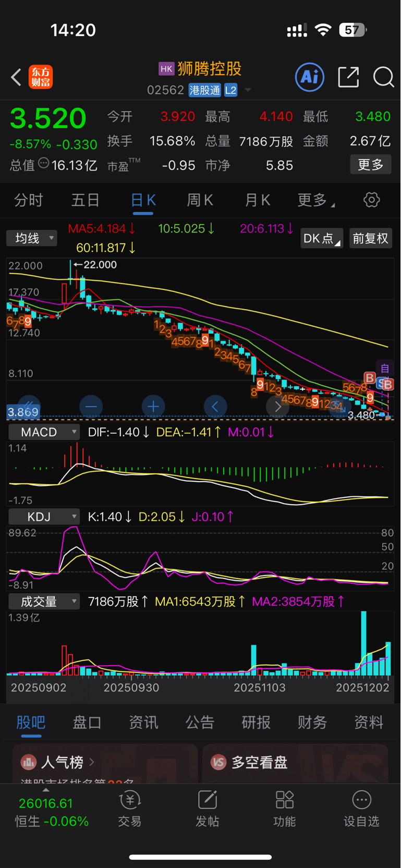Tap the MA1:6543万股 volume label
Image resolution: width=401 pixels, height=868 pixels.
click(x=201, y=602)
